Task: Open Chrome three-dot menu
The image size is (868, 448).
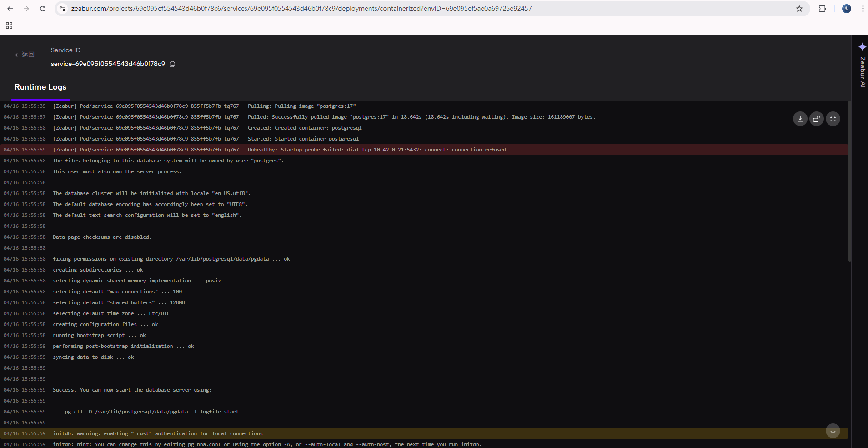Action: [x=863, y=9]
